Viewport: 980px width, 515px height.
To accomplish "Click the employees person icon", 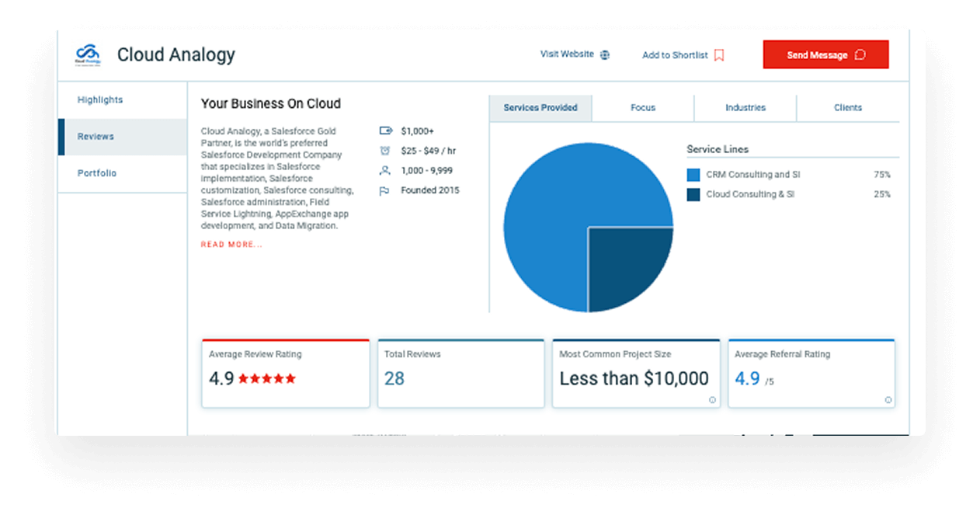I will pos(385,170).
